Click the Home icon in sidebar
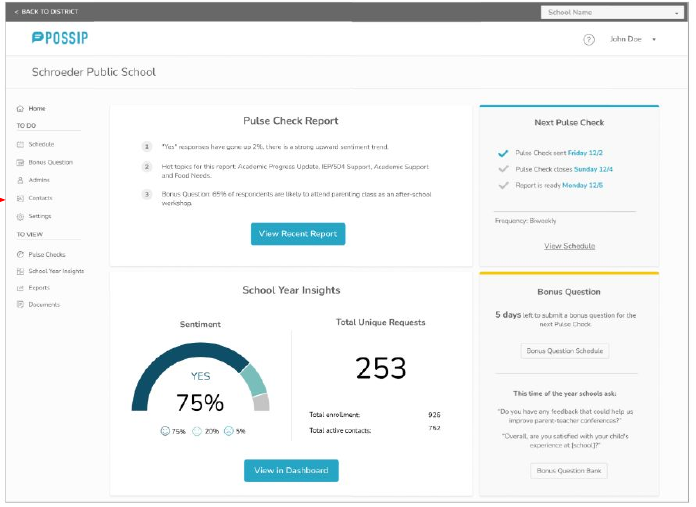The width and height of the screenshot is (696, 507). pos(20,109)
